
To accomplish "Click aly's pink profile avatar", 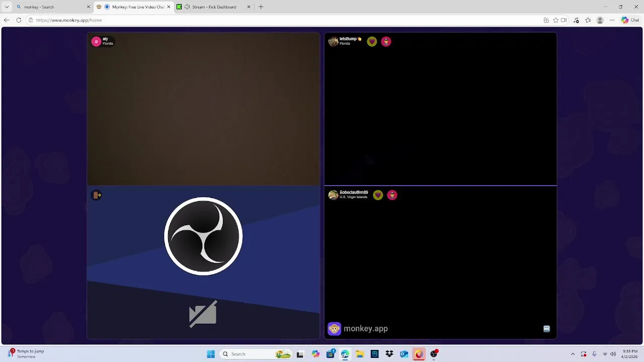I will 96,41.
